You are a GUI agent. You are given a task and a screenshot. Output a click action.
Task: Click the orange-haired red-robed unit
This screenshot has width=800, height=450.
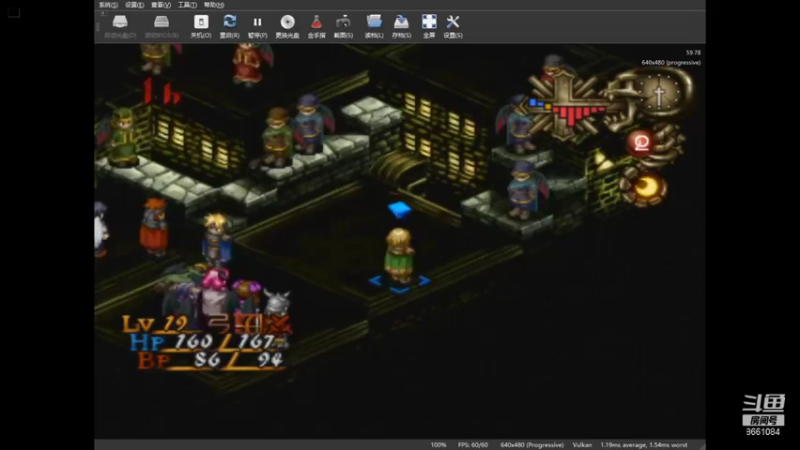tap(154, 227)
